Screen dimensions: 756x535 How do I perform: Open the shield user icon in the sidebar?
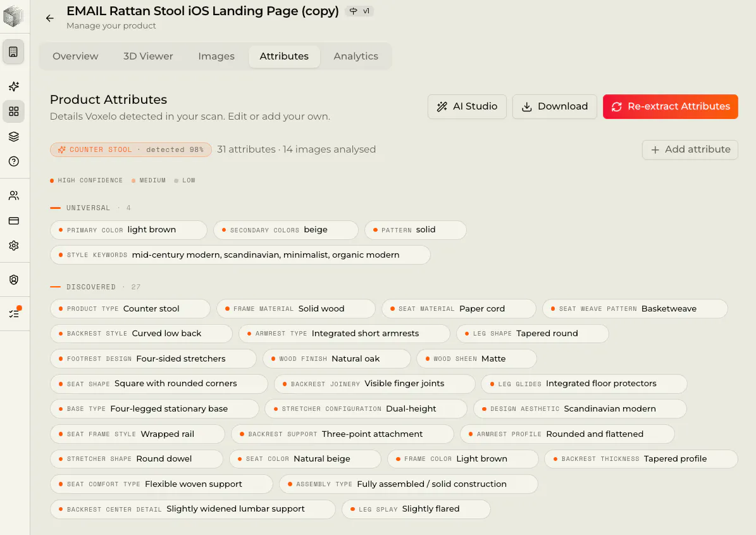[x=13, y=280]
